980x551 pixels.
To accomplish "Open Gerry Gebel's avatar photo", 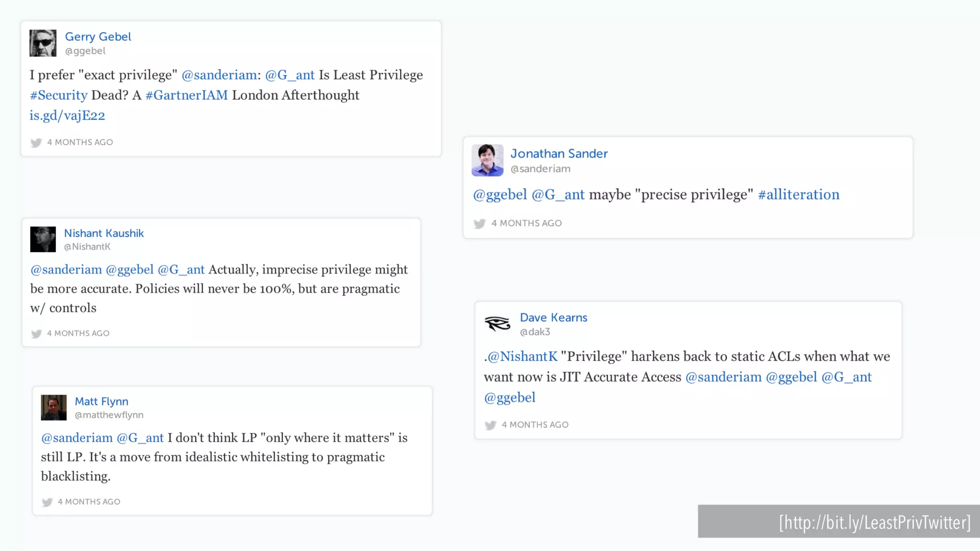I will (x=43, y=43).
